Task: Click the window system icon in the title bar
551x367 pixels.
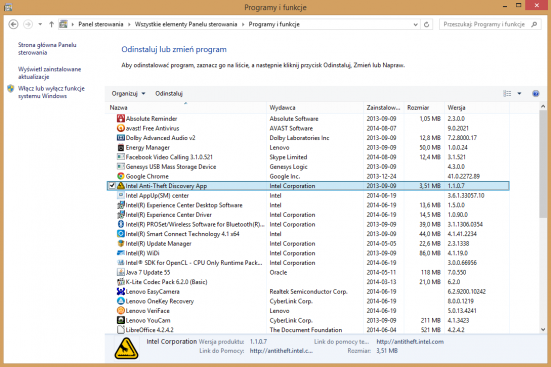Action: pyautogui.click(x=8, y=7)
